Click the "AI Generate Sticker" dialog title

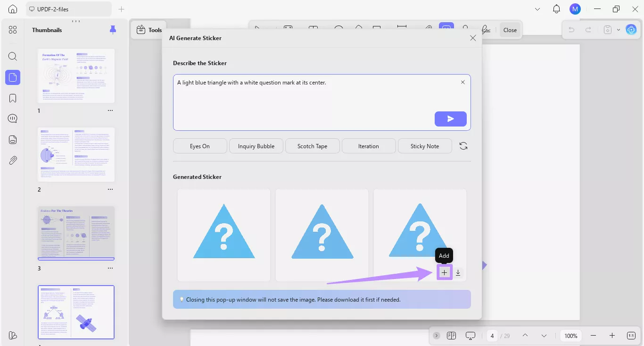195,38
